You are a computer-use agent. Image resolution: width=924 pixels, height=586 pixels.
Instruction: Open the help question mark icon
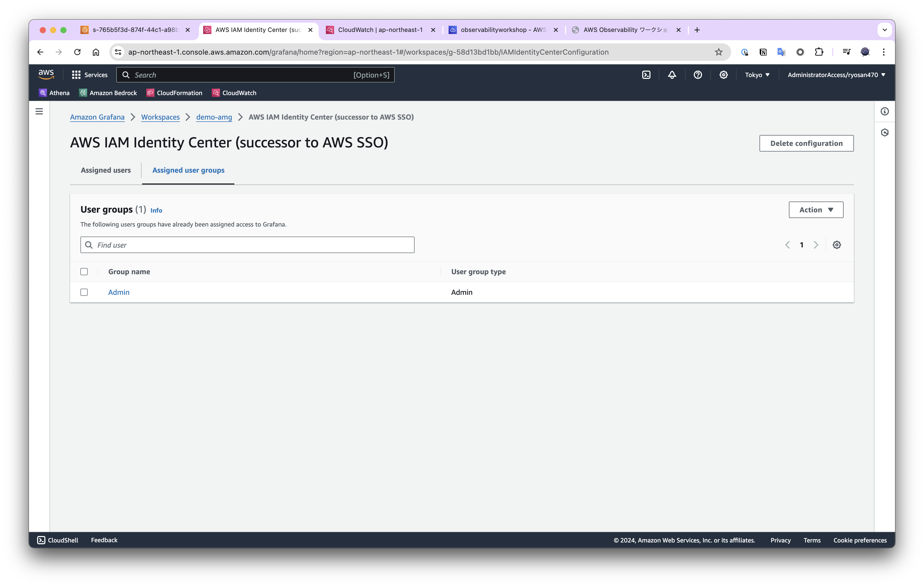pyautogui.click(x=698, y=75)
